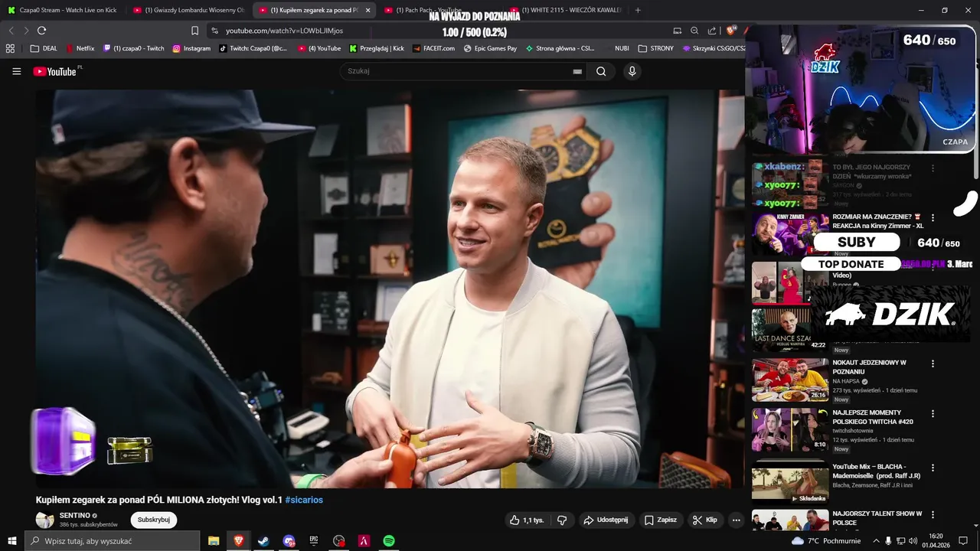Open the YouTube guide hamburger menu
Viewport: 980px width, 551px height.
pyautogui.click(x=16, y=71)
